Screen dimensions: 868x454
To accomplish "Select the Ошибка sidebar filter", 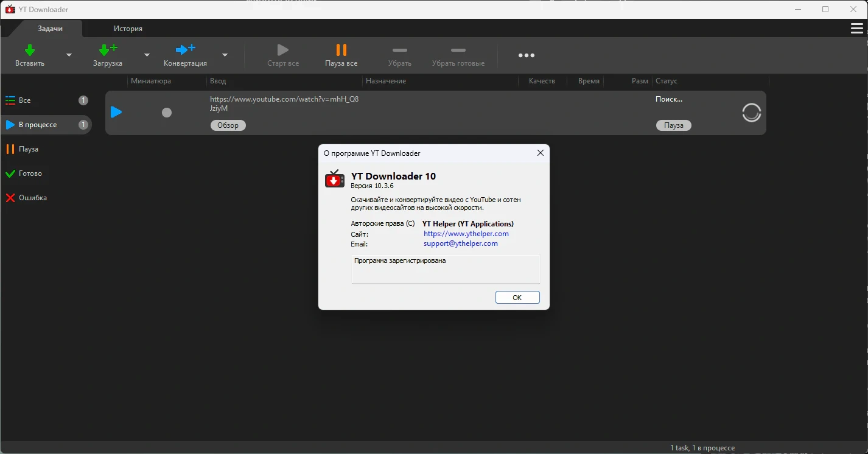I will [46, 198].
